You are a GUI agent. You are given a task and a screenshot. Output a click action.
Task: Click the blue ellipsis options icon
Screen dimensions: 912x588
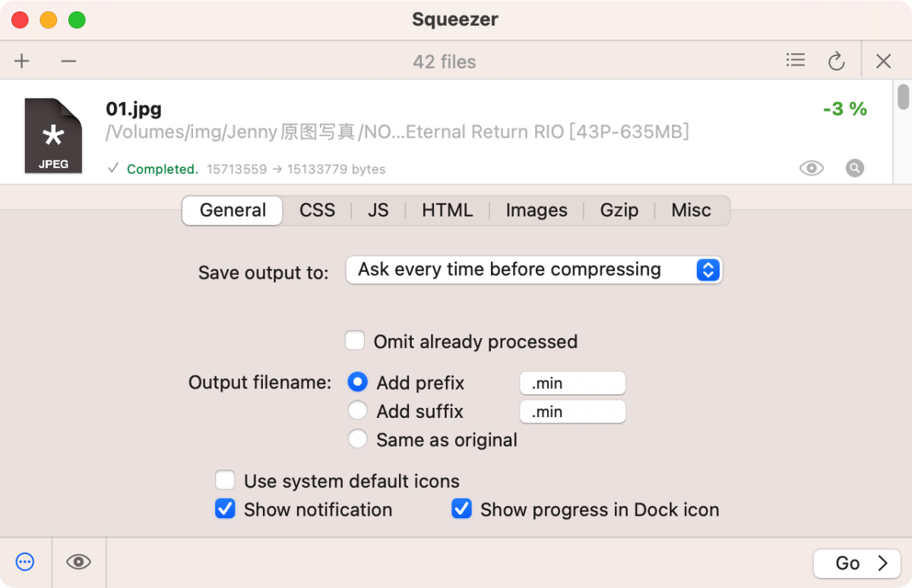tap(25, 562)
